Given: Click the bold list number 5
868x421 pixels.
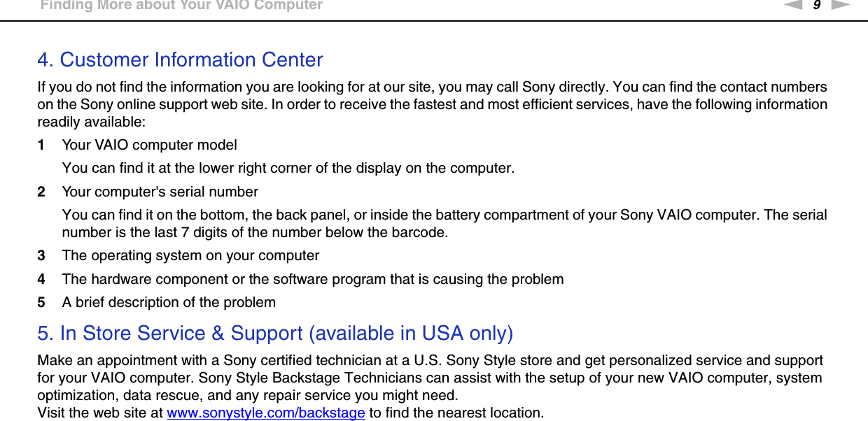Looking at the screenshot, I should click(x=41, y=302).
